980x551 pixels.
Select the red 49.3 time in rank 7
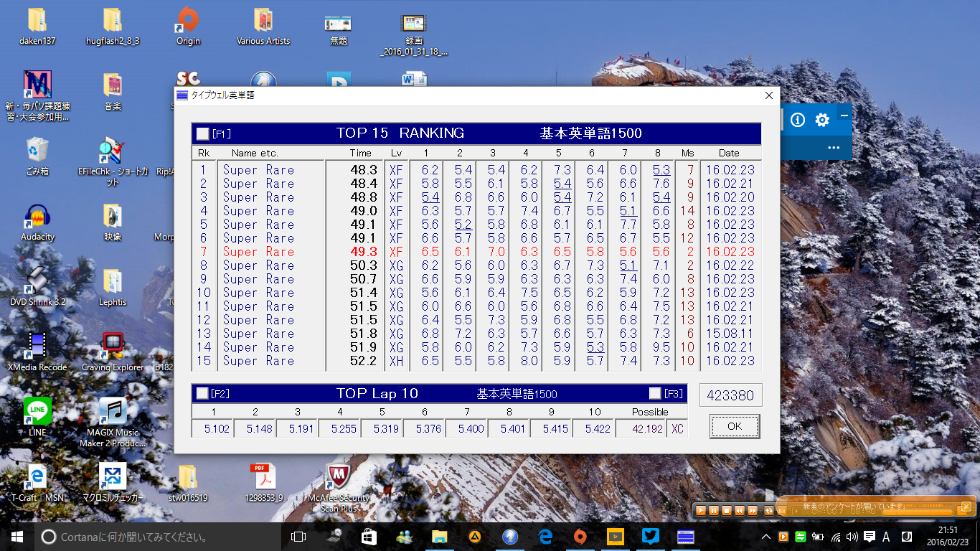click(x=364, y=252)
